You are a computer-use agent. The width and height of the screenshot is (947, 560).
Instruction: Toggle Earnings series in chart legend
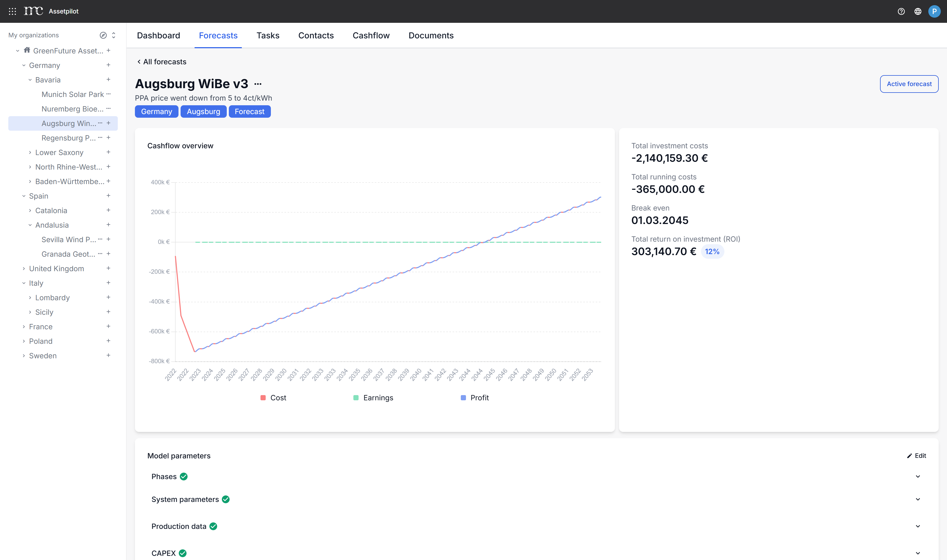373,398
